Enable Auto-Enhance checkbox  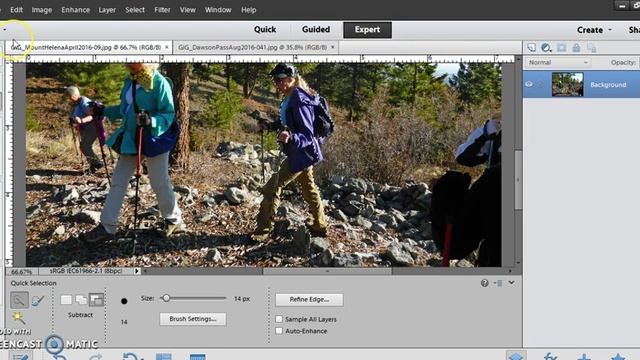point(279,331)
